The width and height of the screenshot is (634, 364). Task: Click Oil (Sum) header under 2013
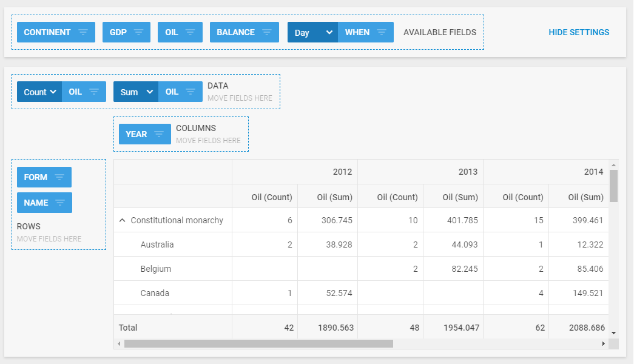(x=453, y=197)
